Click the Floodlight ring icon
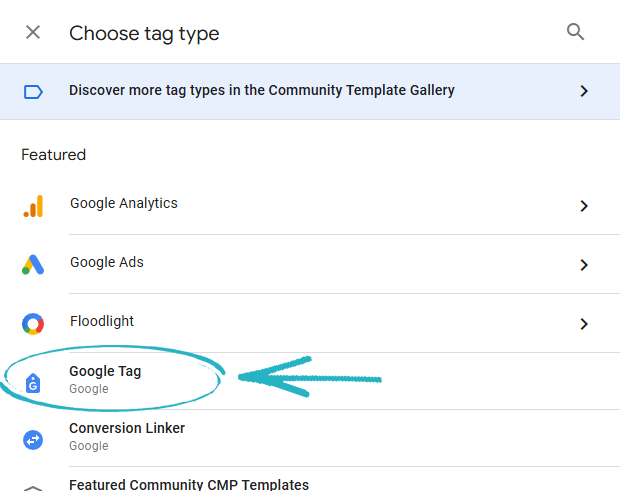Image resolution: width=620 pixels, height=491 pixels. 33,324
